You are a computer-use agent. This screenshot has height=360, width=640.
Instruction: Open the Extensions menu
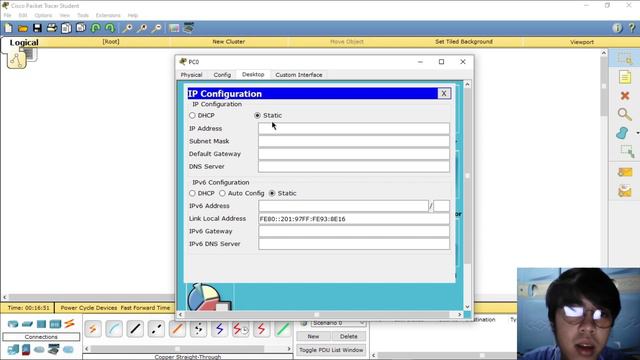[108, 15]
